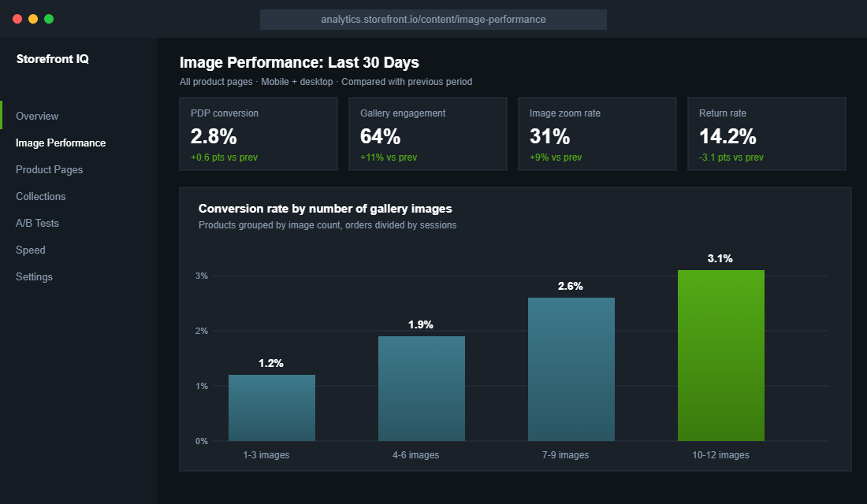Select the PDP conversion card
The image size is (867, 504).
(x=259, y=134)
